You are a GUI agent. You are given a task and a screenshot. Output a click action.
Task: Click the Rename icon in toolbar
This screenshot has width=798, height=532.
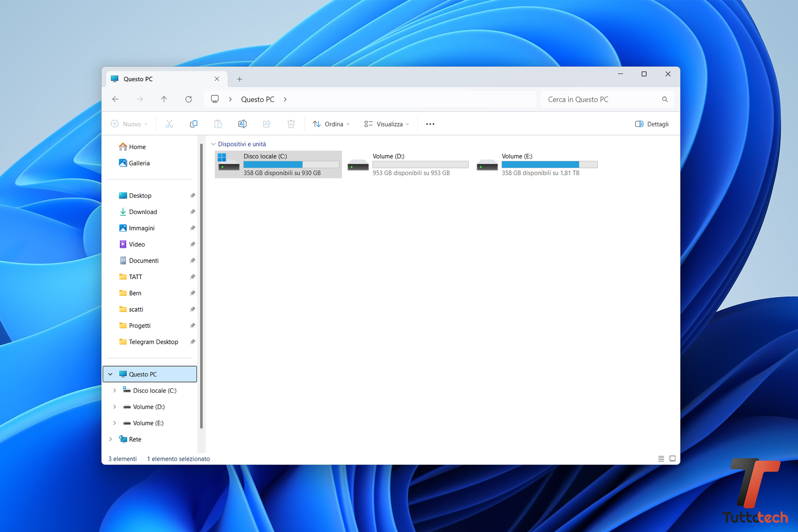click(x=242, y=124)
